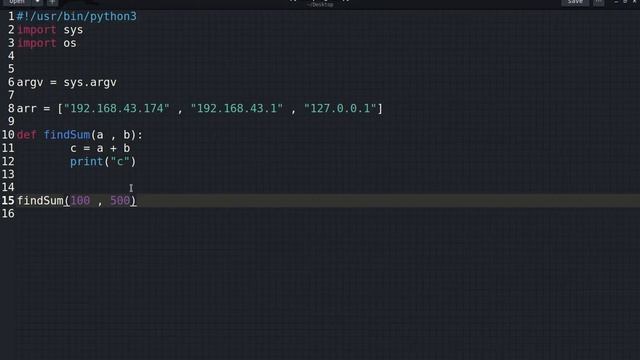Click the statement "c = a + b"
The image size is (640, 360).
tap(100, 148)
